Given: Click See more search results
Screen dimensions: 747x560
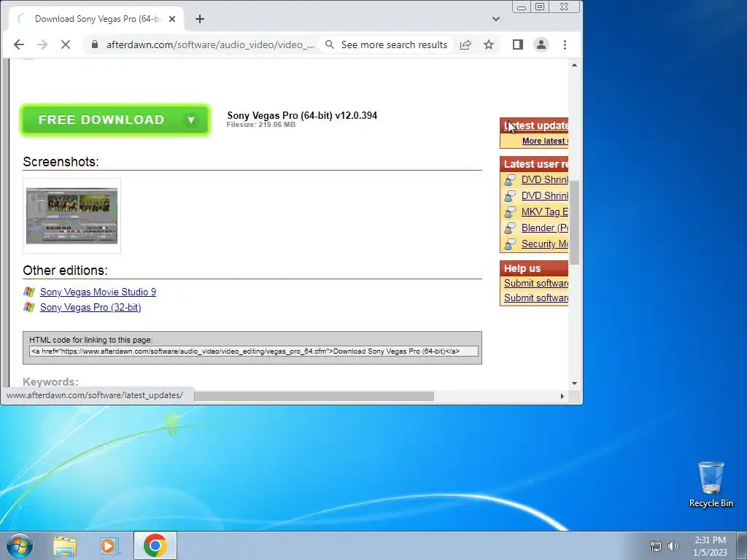Looking at the screenshot, I should click(x=394, y=44).
